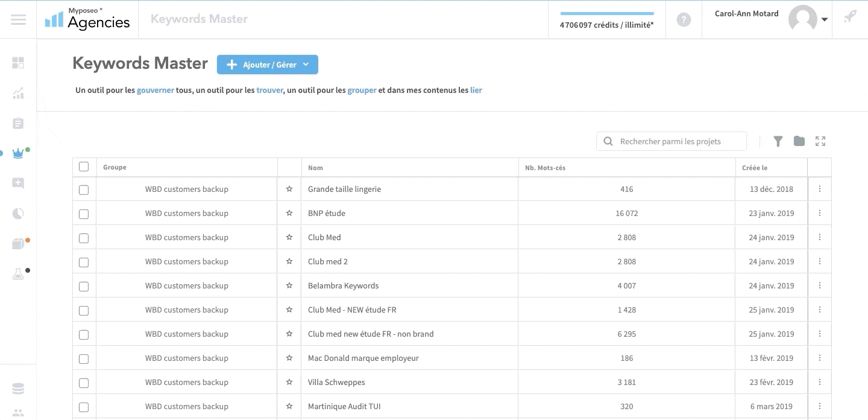Open the hamburger navigation menu
The width and height of the screenshot is (868, 420).
[x=18, y=19]
